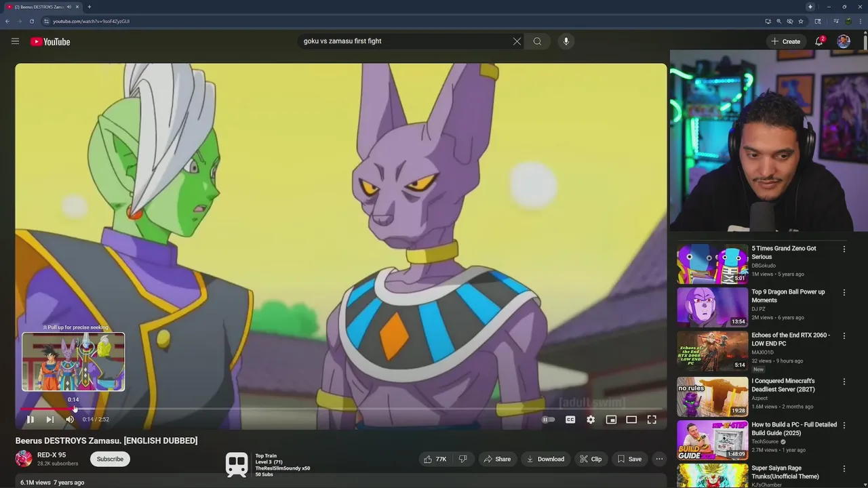Open the notifications bell

point(819,41)
